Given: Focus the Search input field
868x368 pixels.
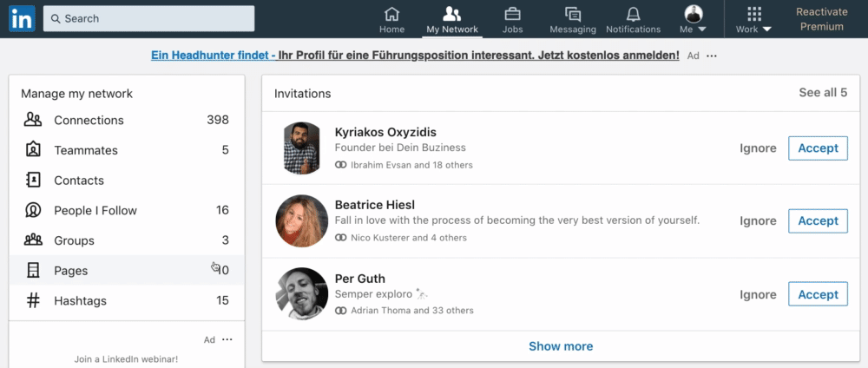Looking at the screenshot, I should coord(149,18).
